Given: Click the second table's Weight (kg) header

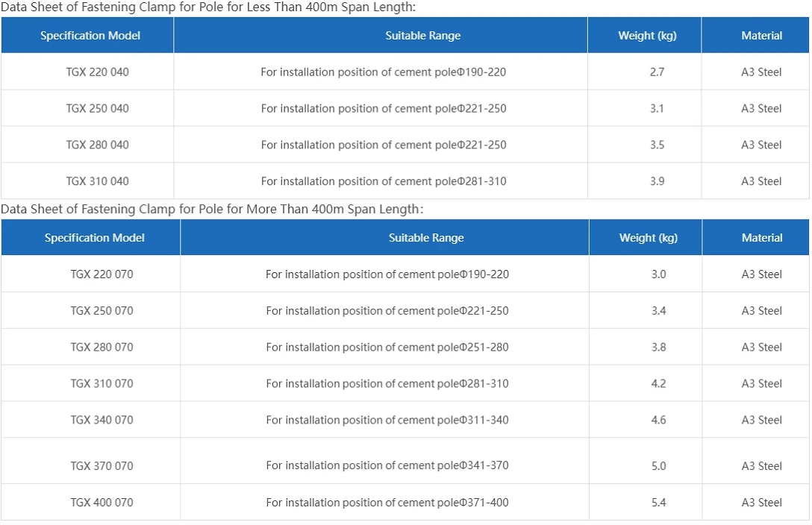Looking at the screenshot, I should (649, 238).
